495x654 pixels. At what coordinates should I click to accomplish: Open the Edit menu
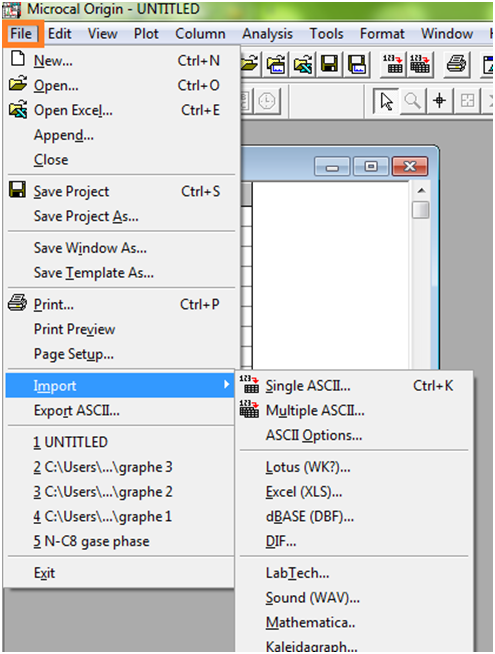click(x=60, y=34)
